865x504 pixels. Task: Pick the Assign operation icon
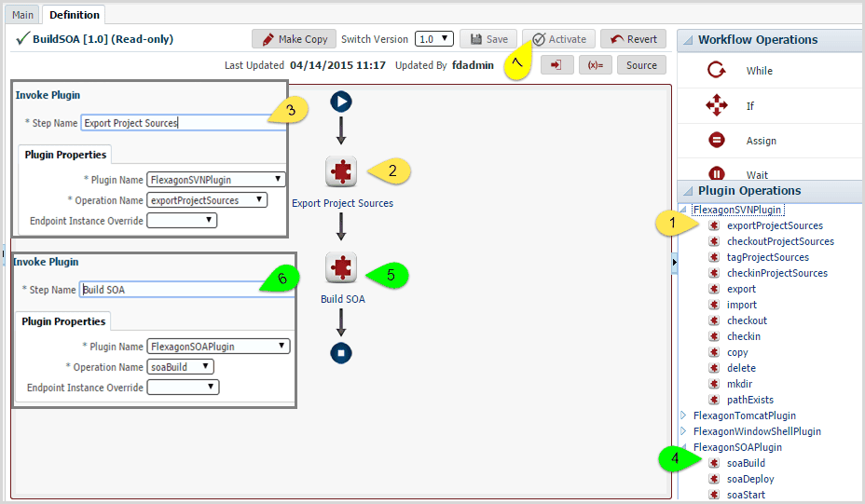point(716,140)
